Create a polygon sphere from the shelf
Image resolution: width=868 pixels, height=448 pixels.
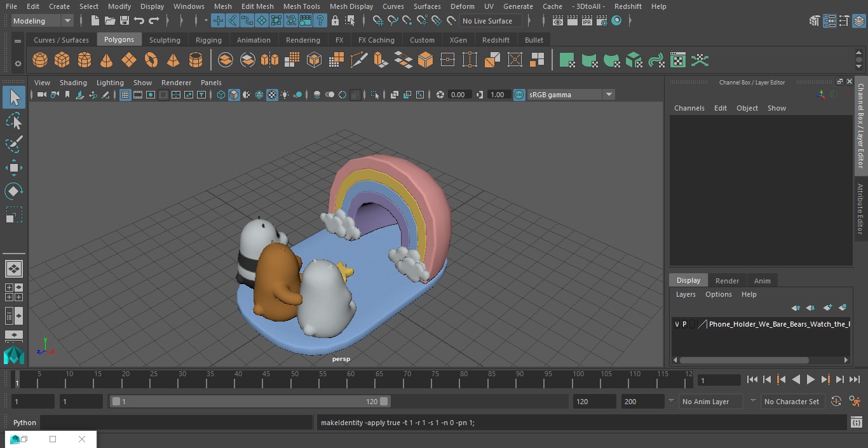(40, 60)
